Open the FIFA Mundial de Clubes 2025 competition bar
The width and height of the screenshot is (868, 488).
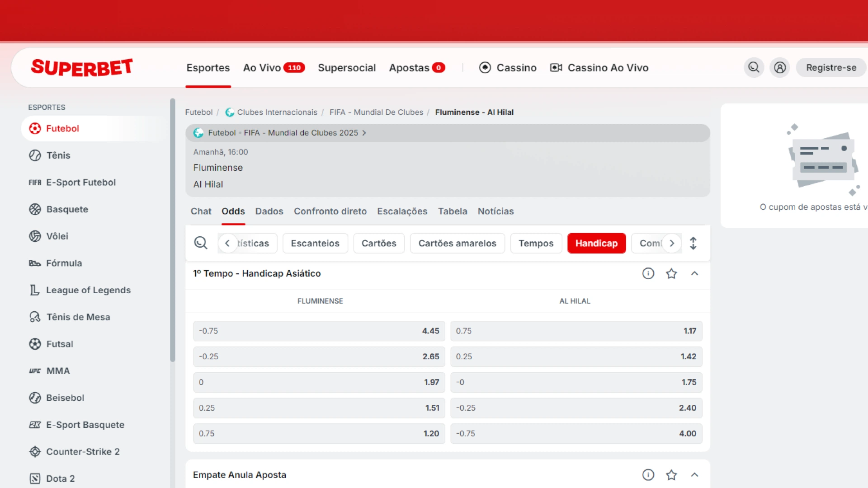pyautogui.click(x=448, y=133)
